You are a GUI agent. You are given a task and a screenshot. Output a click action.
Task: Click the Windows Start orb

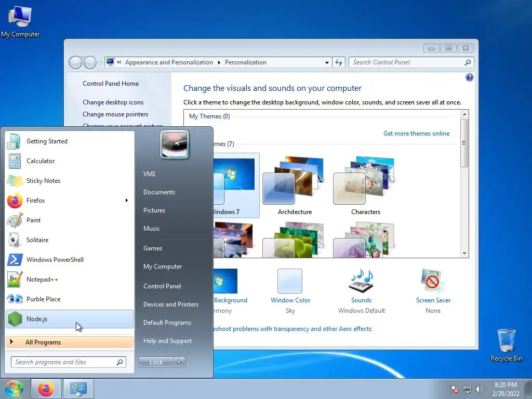pyautogui.click(x=14, y=389)
